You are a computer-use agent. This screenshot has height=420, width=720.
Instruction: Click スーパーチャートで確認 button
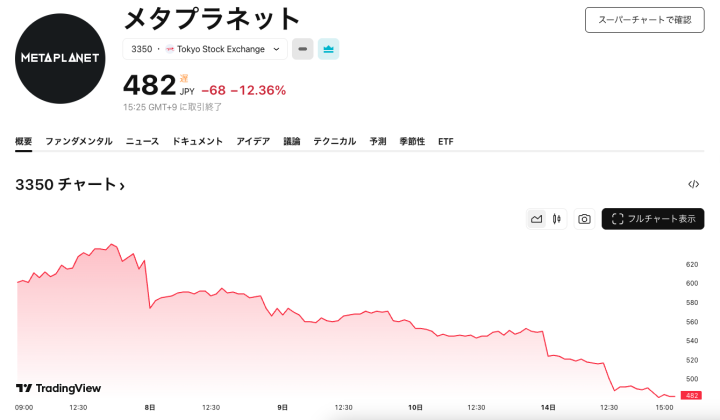pyautogui.click(x=644, y=20)
